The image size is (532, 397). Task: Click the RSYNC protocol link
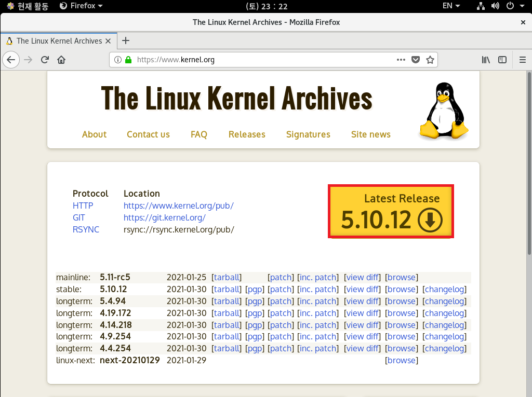[86, 229]
